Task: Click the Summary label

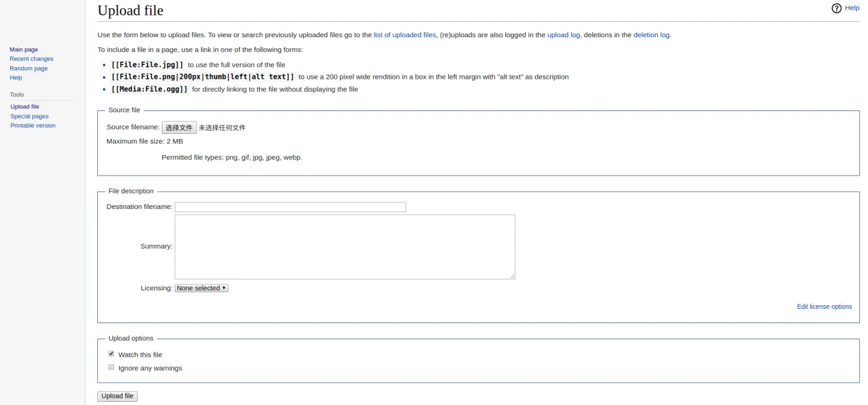Action: click(x=156, y=246)
